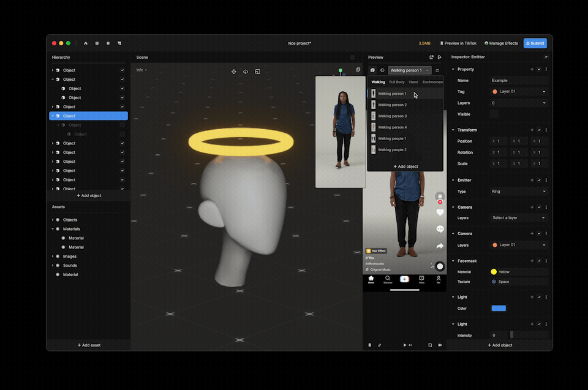Screen dimensions: 588x390
Task: Click the phone device icon at Preview bottom
Action: coord(370,345)
